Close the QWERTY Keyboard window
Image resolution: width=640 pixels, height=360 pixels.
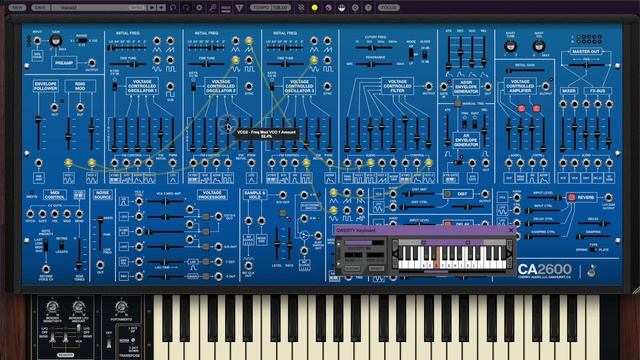coord(511,230)
